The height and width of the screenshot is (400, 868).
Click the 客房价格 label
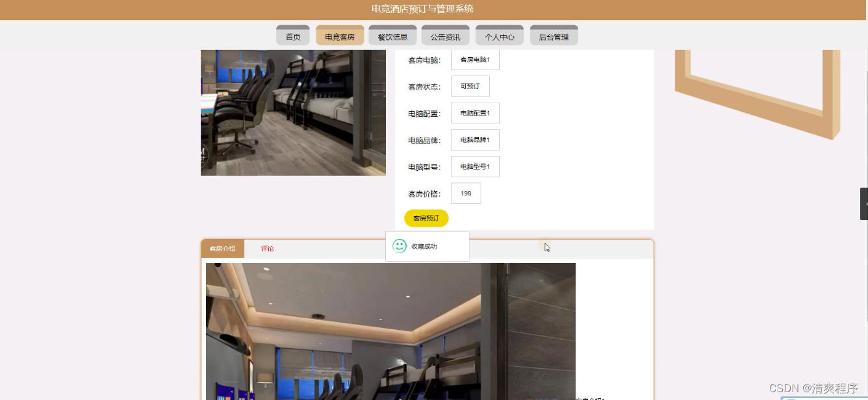tap(424, 194)
